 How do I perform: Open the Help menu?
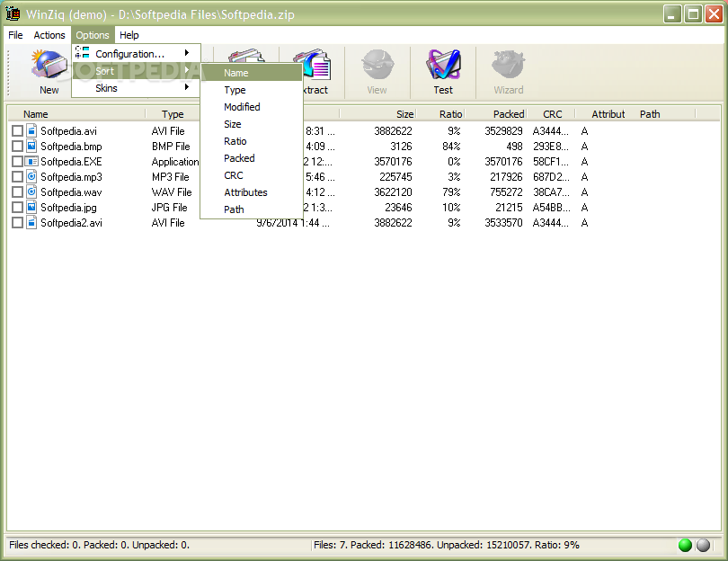pyautogui.click(x=129, y=35)
